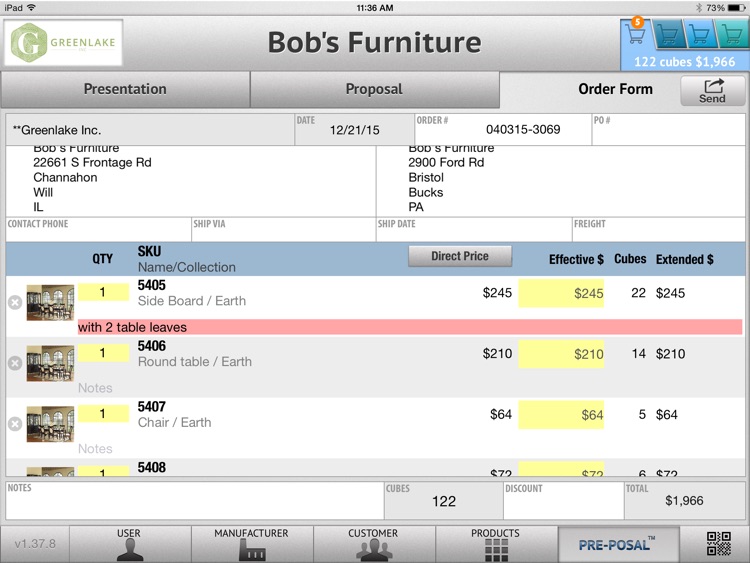
Task: Tap the Ship Date field
Action: (x=474, y=230)
